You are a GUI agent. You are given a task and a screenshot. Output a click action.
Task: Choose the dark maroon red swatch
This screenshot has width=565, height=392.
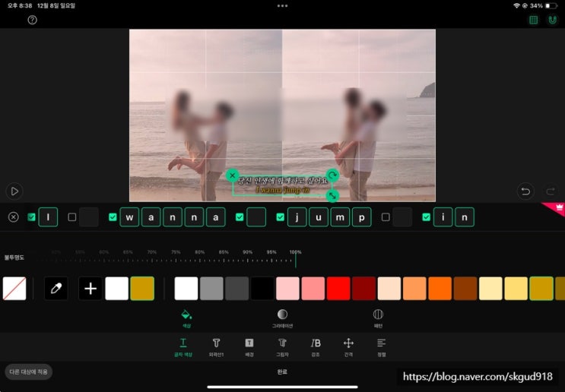(x=364, y=289)
